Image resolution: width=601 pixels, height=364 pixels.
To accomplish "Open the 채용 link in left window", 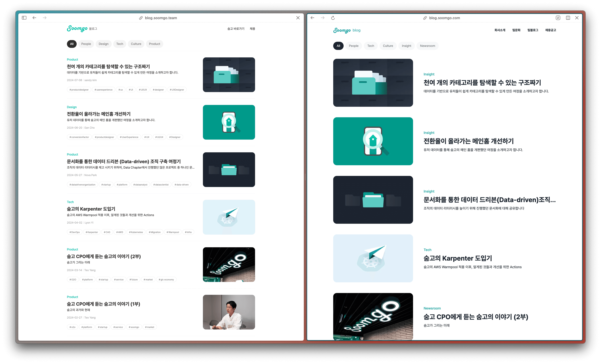I will coord(252,29).
